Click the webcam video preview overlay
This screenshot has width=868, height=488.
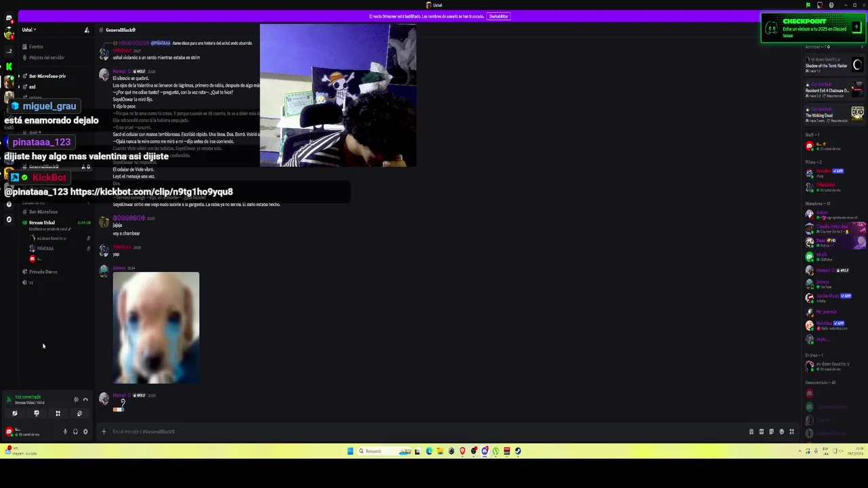coord(338,96)
